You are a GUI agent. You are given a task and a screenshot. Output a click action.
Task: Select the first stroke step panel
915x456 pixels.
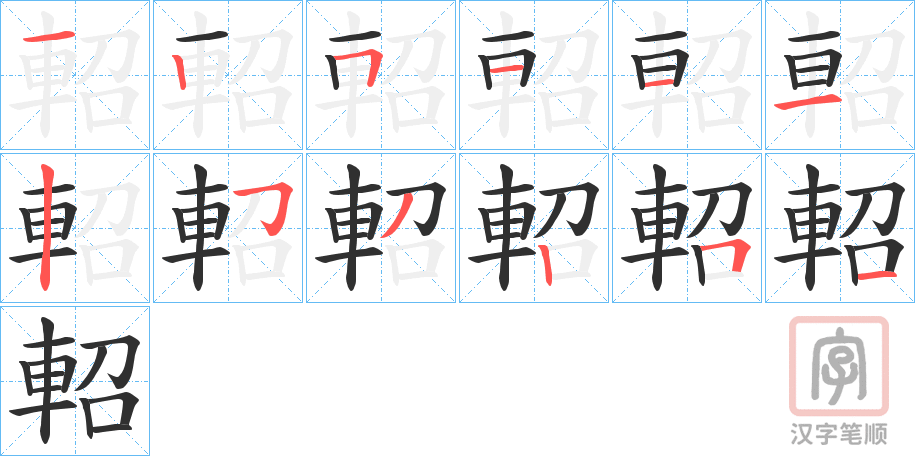pos(75,75)
